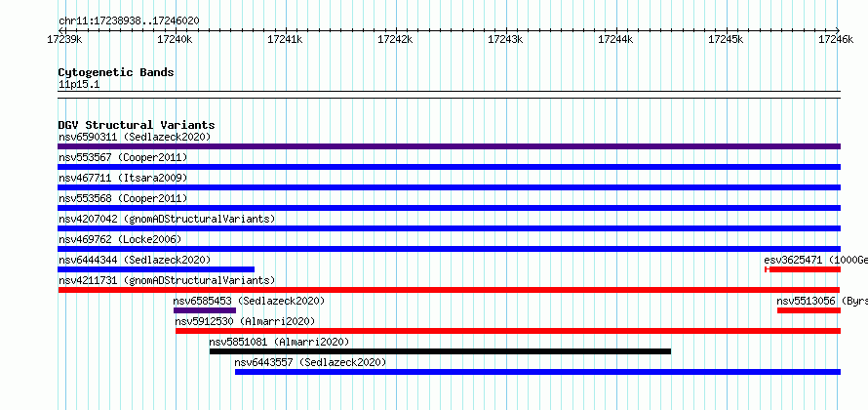The width and height of the screenshot is (868, 410).
Task: Click the short purple nsv6585453 bar
Action: pyautogui.click(x=205, y=310)
